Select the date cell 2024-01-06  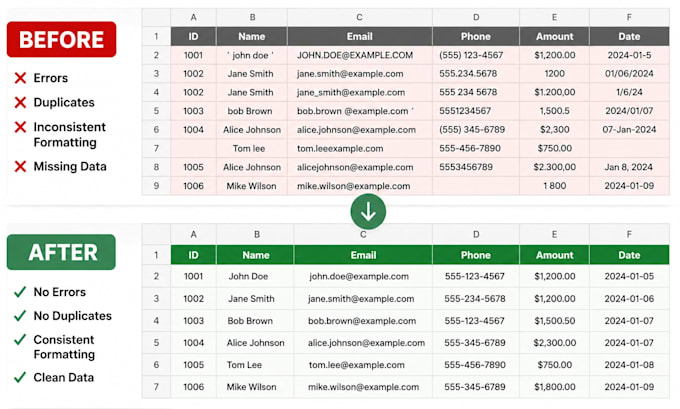click(629, 299)
